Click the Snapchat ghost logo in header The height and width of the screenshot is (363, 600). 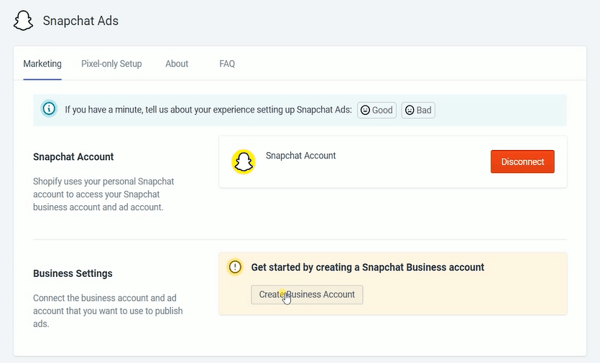(23, 21)
